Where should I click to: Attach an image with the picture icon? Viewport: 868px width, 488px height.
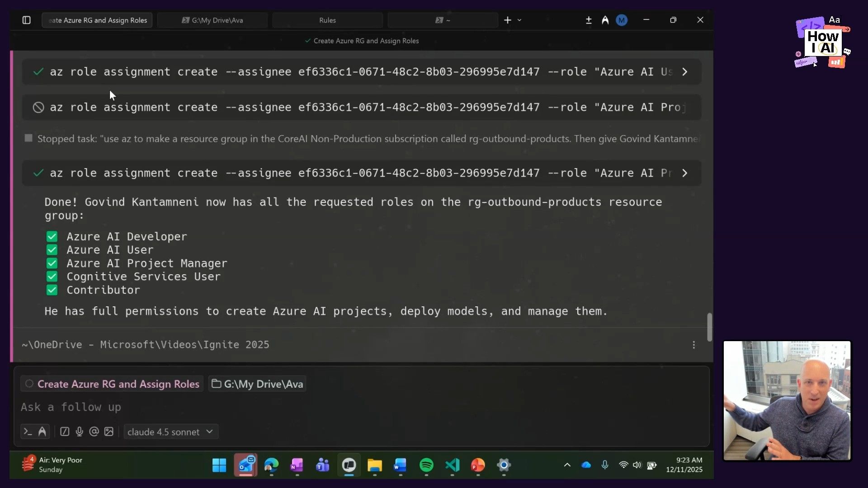point(109,432)
